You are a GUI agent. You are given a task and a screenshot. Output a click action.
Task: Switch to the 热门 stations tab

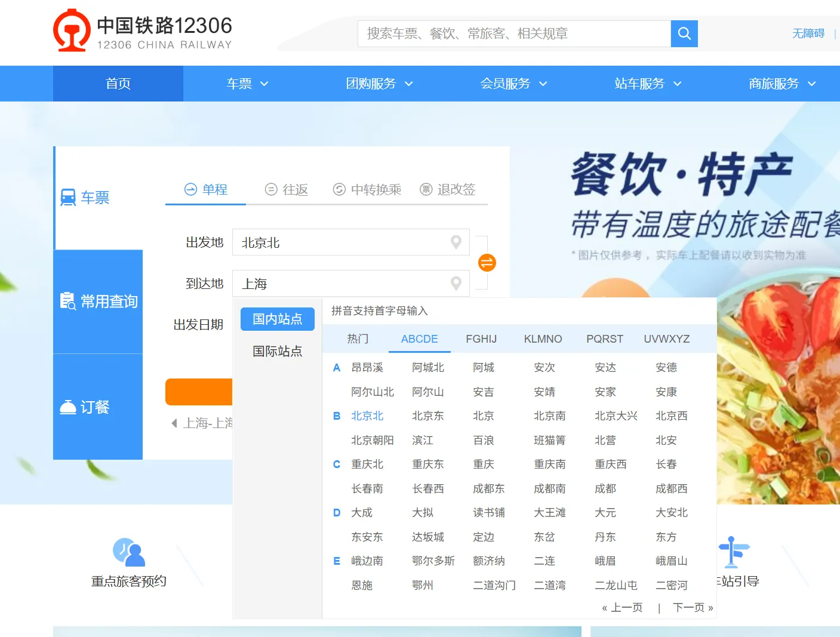click(x=358, y=339)
